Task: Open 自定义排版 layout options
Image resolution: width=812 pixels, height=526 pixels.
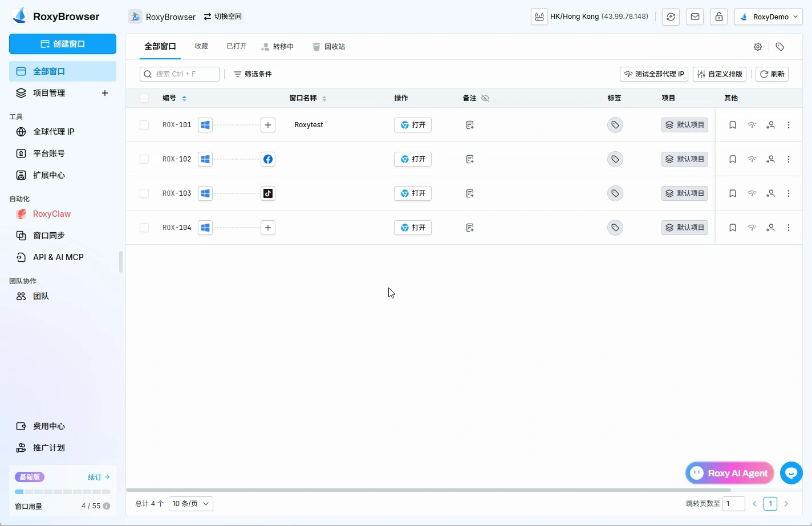Action: (x=720, y=74)
